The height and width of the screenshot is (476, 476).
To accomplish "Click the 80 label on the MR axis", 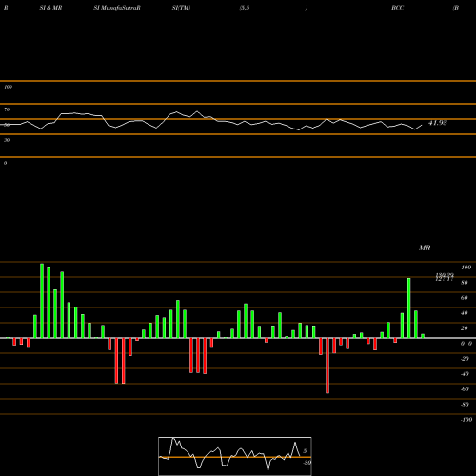I will pos(465,283).
